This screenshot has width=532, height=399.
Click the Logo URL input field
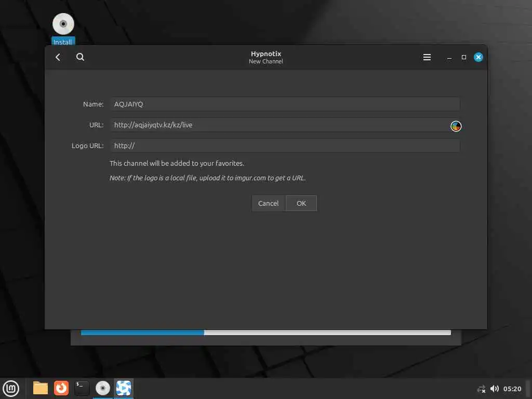coord(285,145)
